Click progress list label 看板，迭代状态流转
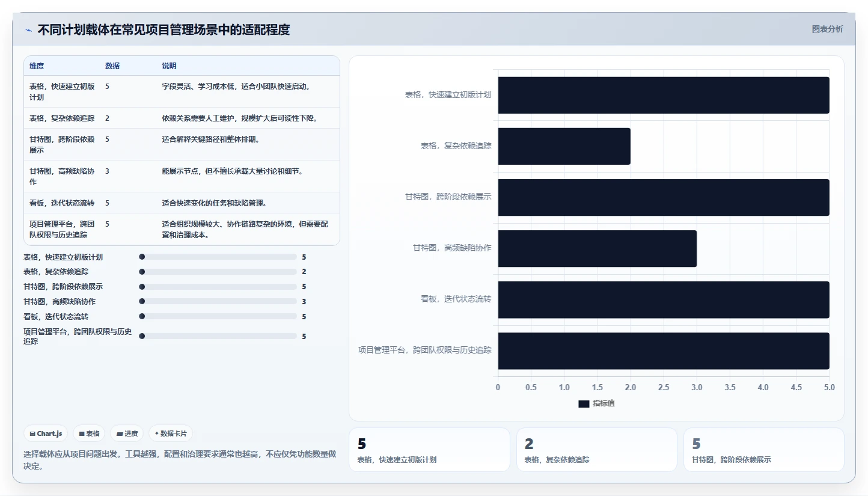Image resolution: width=868 pixels, height=496 pixels. [56, 316]
